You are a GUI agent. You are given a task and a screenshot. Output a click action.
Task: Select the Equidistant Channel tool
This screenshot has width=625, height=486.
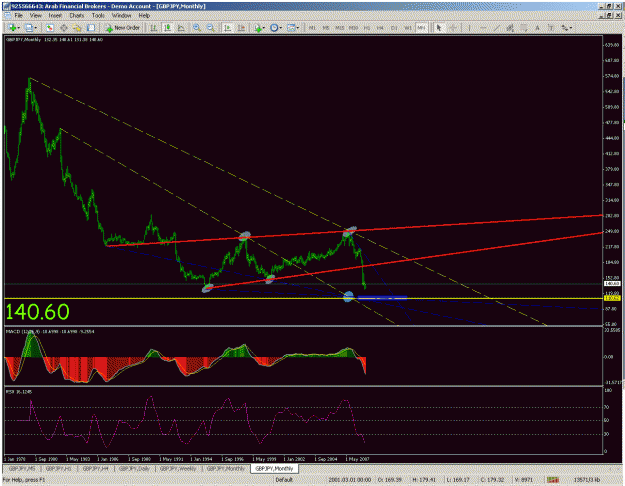[x=510, y=28]
